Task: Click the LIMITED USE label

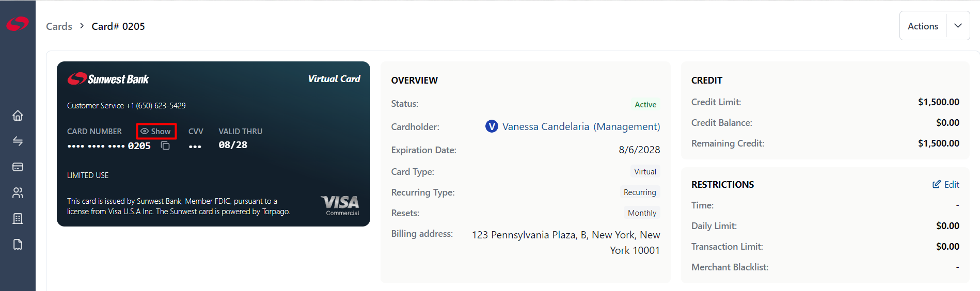Action: pos(88,175)
